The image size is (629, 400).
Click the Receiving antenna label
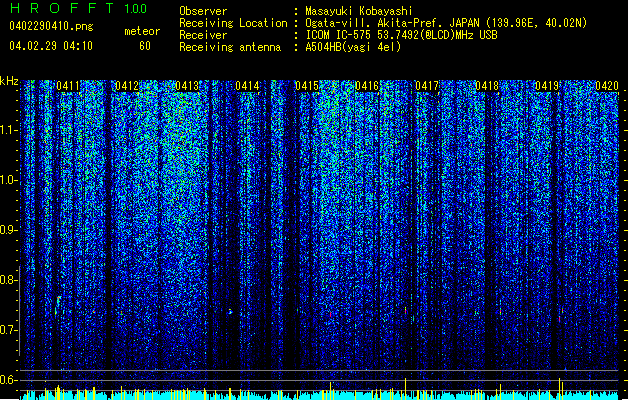click(230, 47)
